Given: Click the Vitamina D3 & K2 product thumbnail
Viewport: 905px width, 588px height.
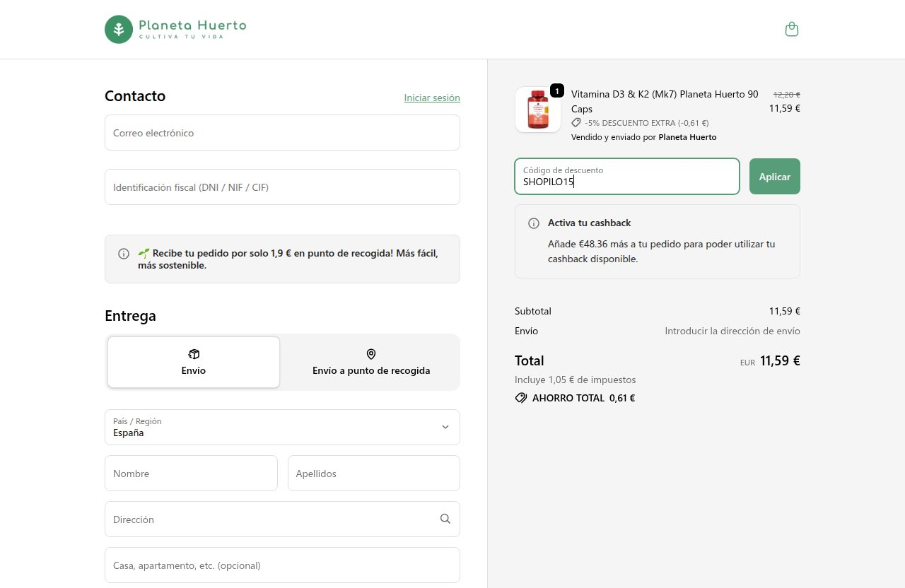Looking at the screenshot, I should point(538,110).
